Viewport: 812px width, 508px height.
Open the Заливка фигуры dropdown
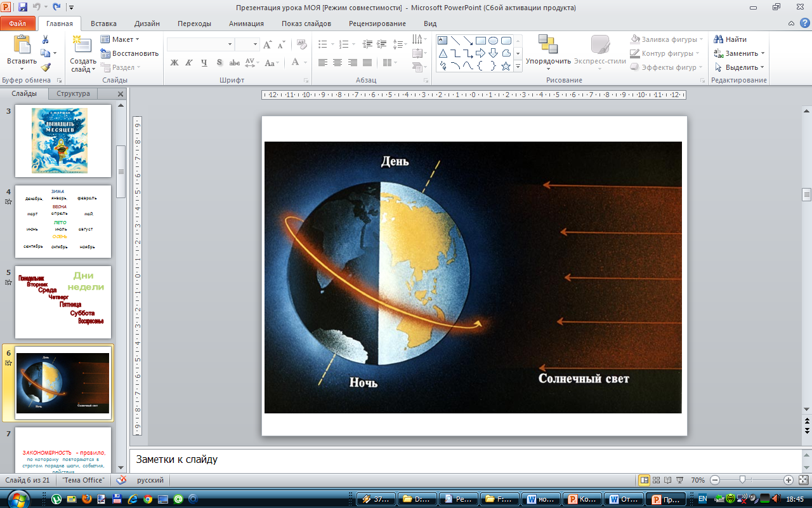click(x=666, y=39)
